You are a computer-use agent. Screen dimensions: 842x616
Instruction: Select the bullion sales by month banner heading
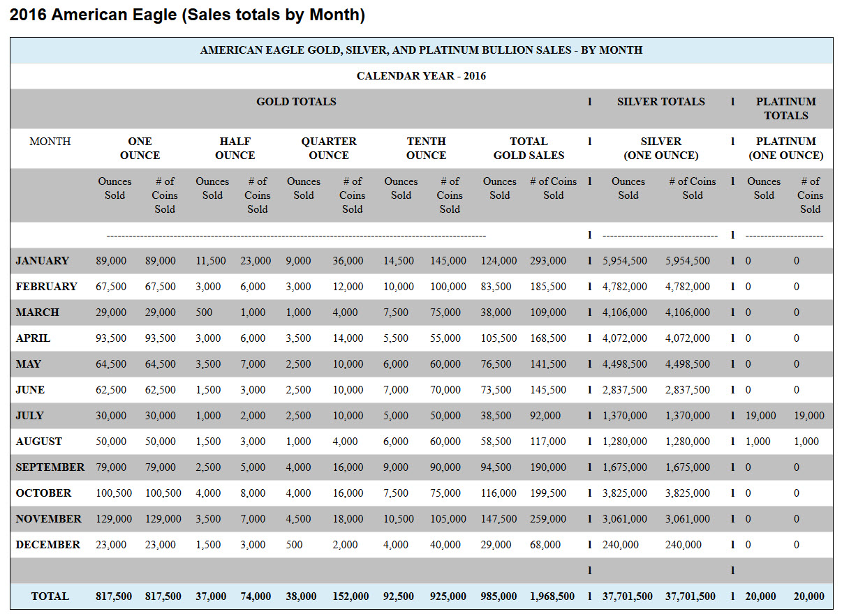[x=421, y=50]
